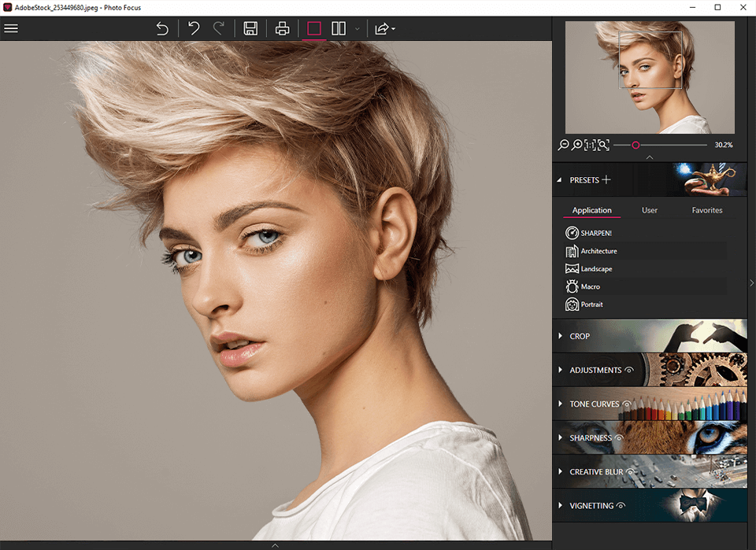Set zoom to 1:1 actual size
Viewport: 756px width, 550px height.
(x=590, y=145)
